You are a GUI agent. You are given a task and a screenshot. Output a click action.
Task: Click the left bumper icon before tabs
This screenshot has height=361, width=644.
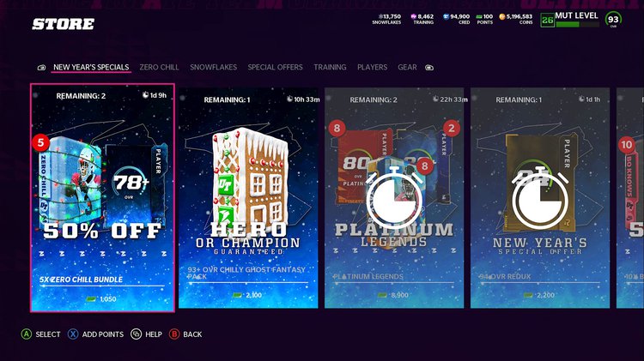tap(41, 67)
